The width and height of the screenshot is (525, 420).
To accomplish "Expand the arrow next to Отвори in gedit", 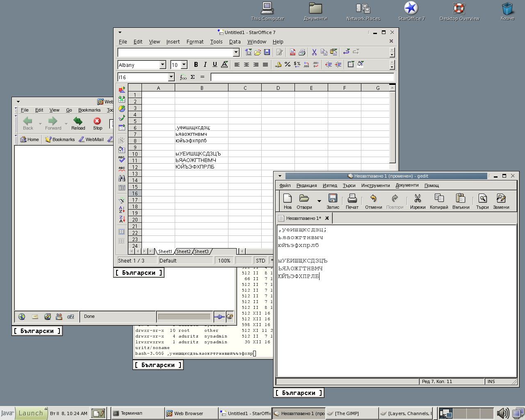I will (x=319, y=201).
